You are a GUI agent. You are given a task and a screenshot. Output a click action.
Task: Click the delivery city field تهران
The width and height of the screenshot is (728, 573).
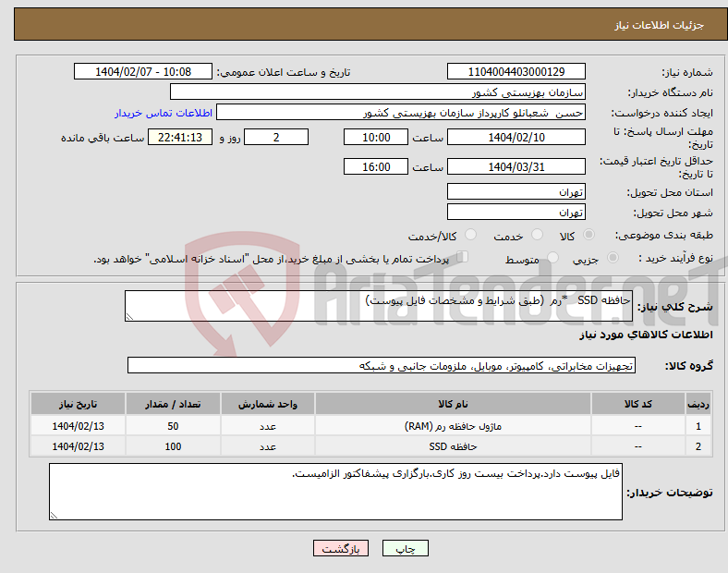[x=516, y=212]
